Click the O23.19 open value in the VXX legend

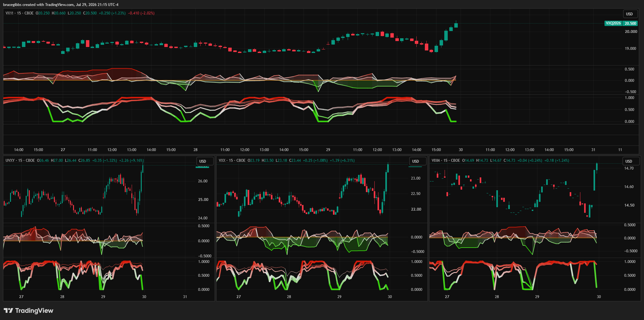tap(254, 160)
